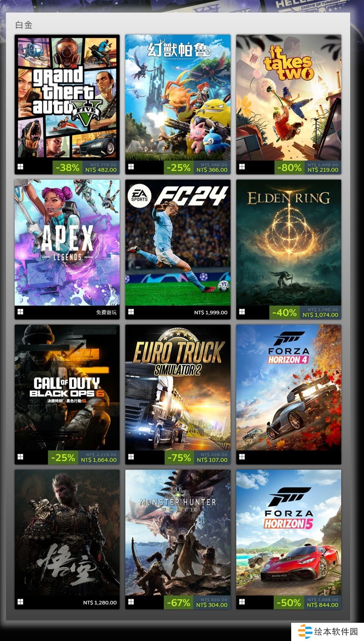Click Windows platform icon under Forza Horizon 4
This screenshot has height=641, width=364.
242,457
